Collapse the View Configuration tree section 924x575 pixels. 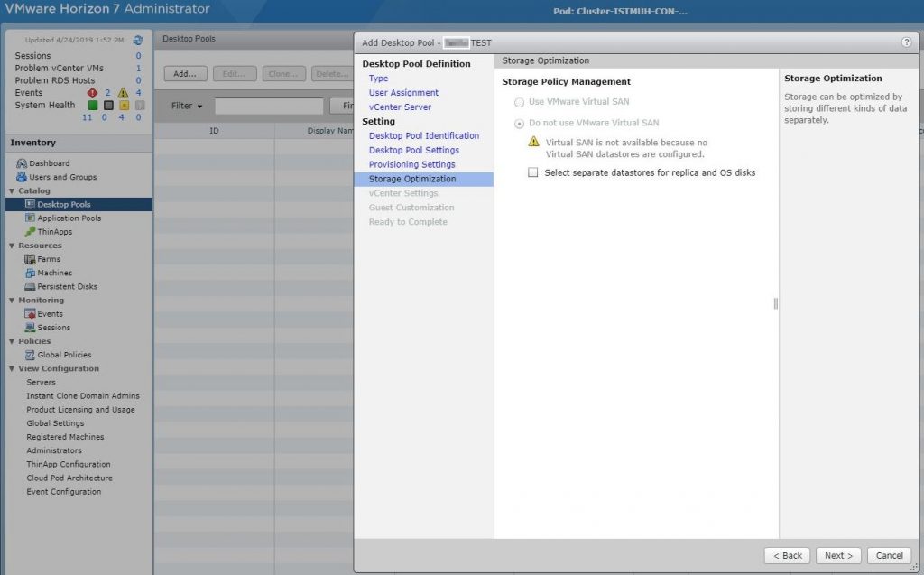(12, 369)
